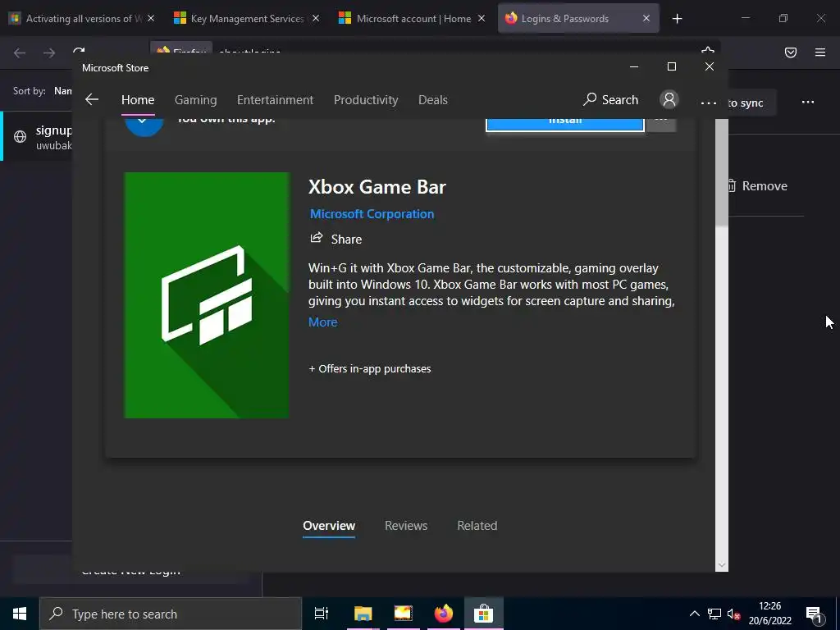Close the Key Management Services tab
The width and height of the screenshot is (840, 630).
coord(316,18)
